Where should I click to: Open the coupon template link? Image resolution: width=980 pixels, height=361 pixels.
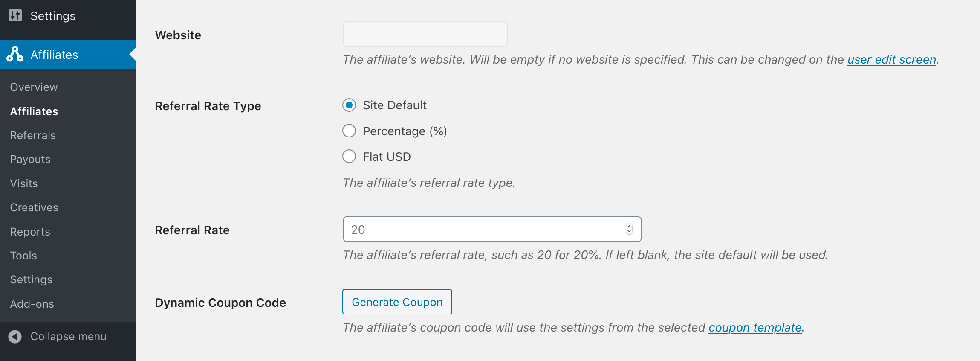click(755, 327)
